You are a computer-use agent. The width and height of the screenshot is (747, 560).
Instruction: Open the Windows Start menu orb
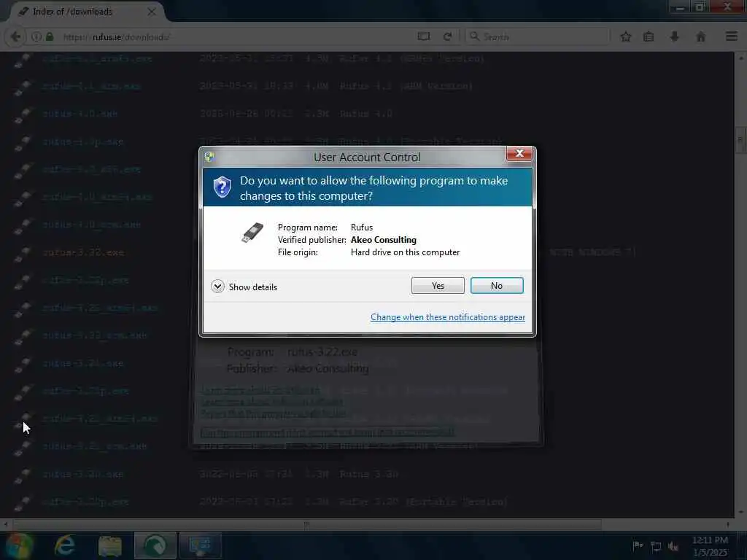pyautogui.click(x=18, y=545)
